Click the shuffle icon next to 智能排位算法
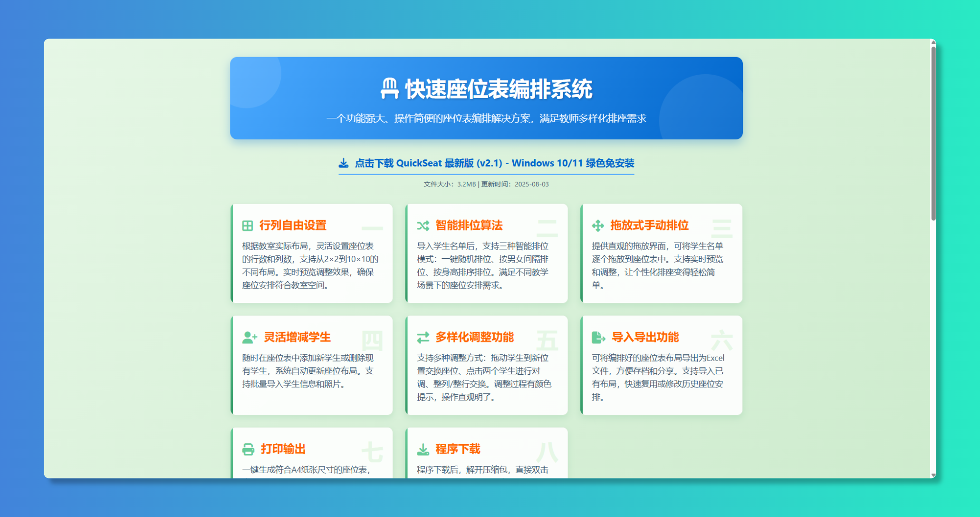980x517 pixels. coord(423,225)
